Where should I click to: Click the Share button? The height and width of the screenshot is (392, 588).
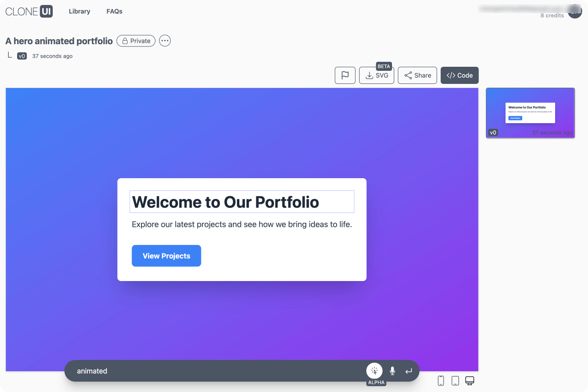[x=417, y=75]
